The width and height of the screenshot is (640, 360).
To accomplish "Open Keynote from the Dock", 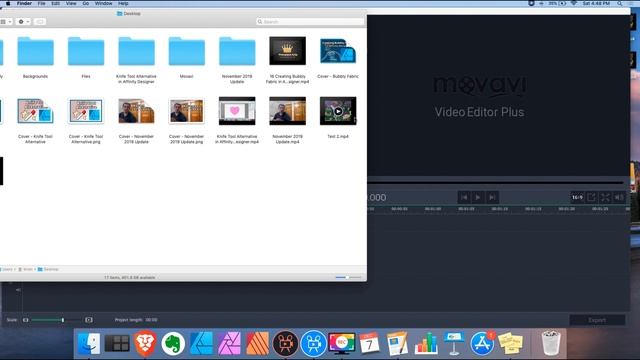I will point(454,343).
